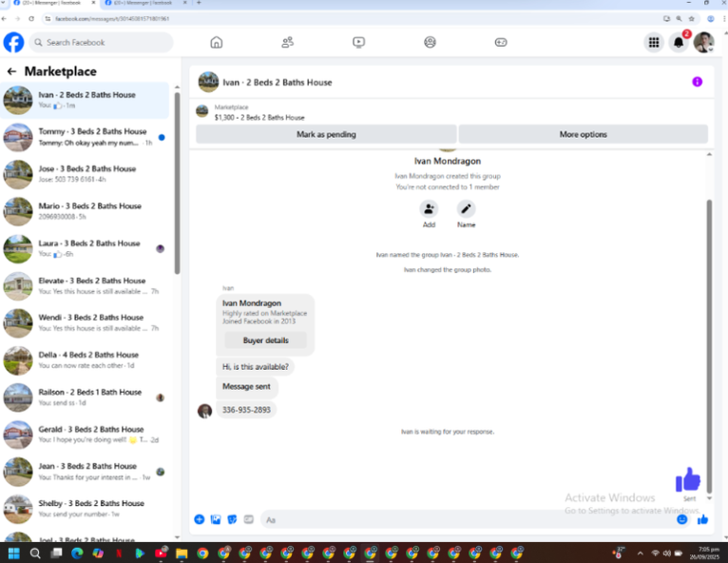Open Windows taskbar search

pyautogui.click(x=35, y=553)
